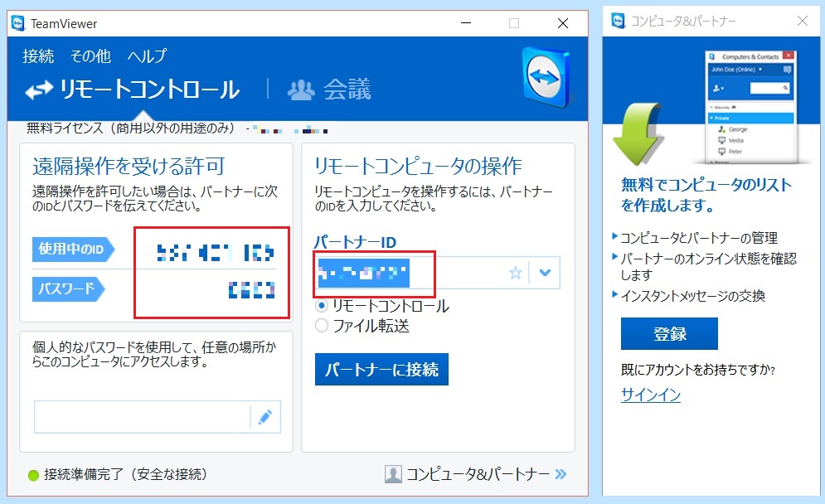Open the ヘルプ menu
Image resolution: width=825 pixels, height=504 pixels.
pyautogui.click(x=148, y=56)
